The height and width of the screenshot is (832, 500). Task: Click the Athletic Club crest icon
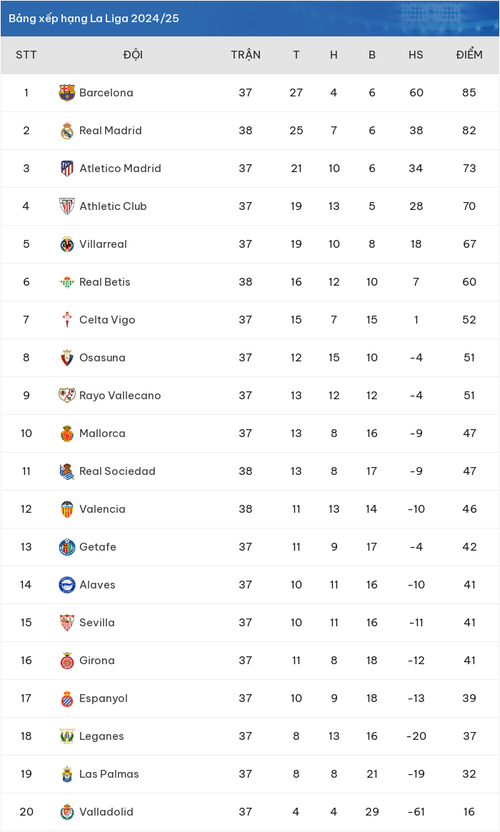(x=67, y=206)
